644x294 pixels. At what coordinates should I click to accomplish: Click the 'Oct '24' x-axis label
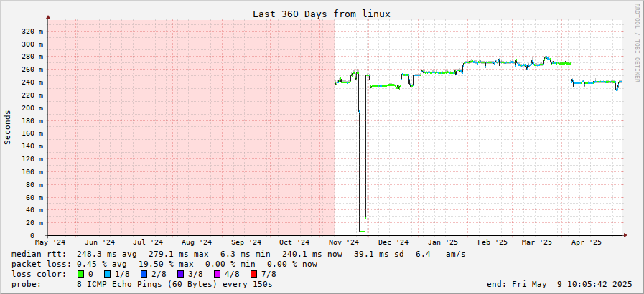(294, 242)
